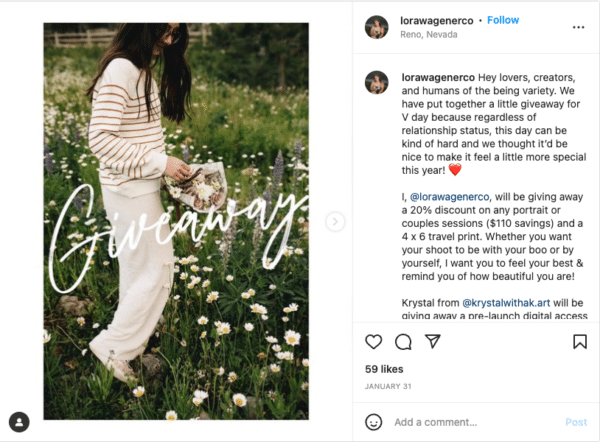
Task: View the 59 likes list
Action: [384, 369]
